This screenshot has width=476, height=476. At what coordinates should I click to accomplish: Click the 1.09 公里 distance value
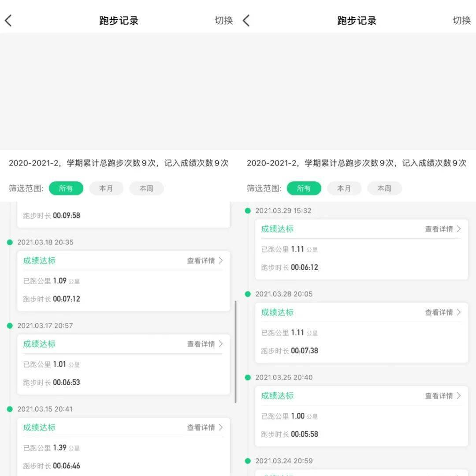(x=66, y=281)
